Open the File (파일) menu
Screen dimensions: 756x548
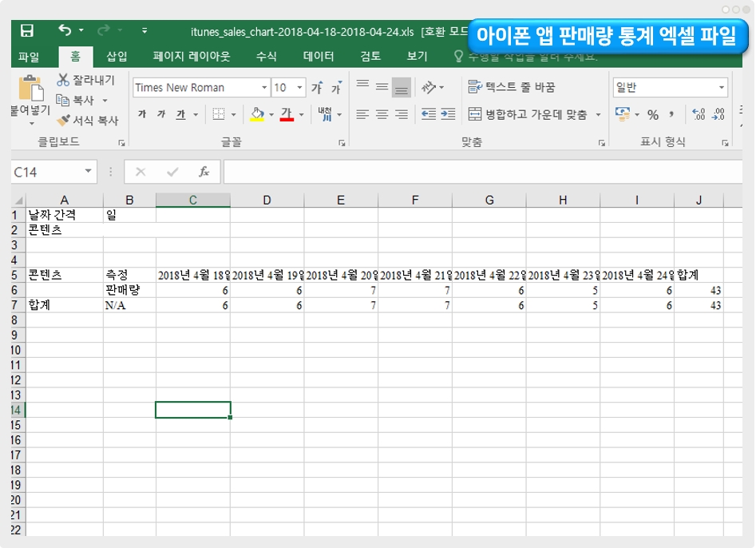(29, 57)
